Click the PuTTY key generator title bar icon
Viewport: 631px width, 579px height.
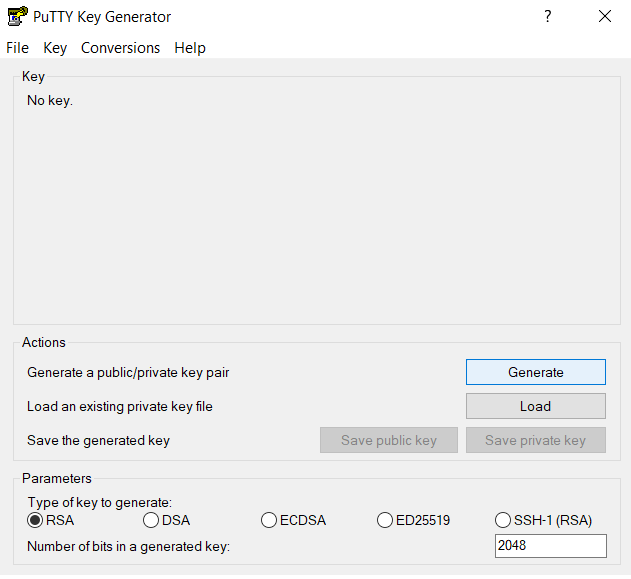(x=17, y=16)
